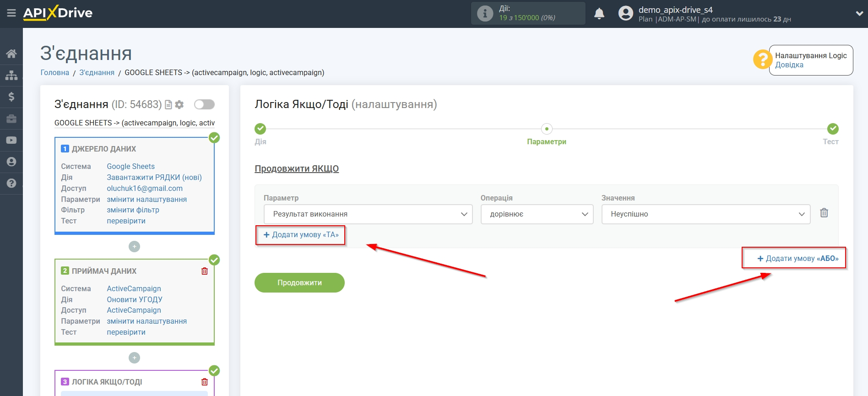Viewport: 868px width, 396px height.
Task: Open the hamburger menu
Action: point(11,13)
